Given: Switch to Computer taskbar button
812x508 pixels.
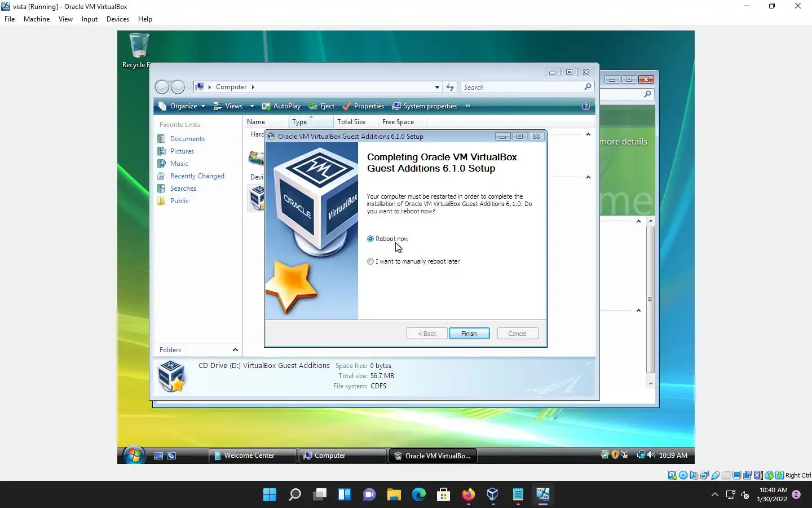Looking at the screenshot, I should 343,456.
